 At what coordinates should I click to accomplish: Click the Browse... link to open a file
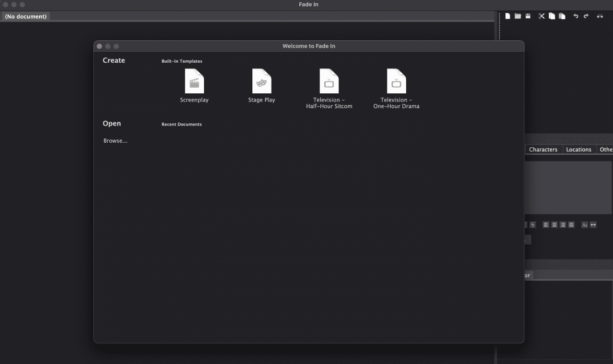115,140
